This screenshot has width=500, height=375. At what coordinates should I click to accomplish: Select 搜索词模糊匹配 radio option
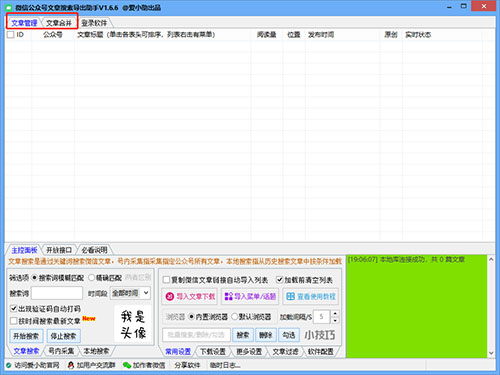(34, 278)
